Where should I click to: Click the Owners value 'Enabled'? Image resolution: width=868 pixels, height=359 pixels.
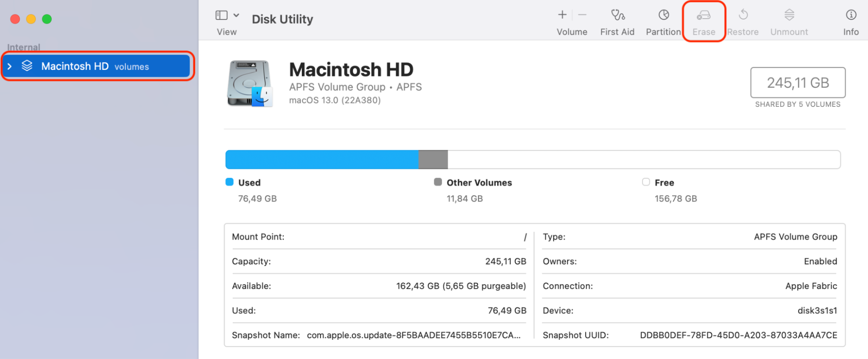(x=820, y=261)
